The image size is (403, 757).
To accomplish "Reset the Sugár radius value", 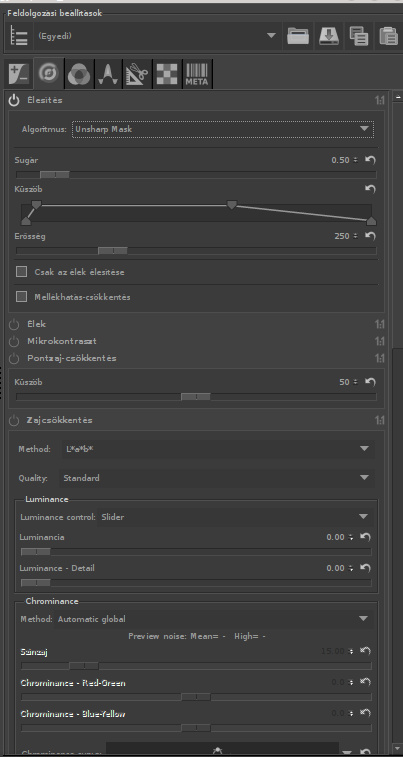I will click(370, 160).
